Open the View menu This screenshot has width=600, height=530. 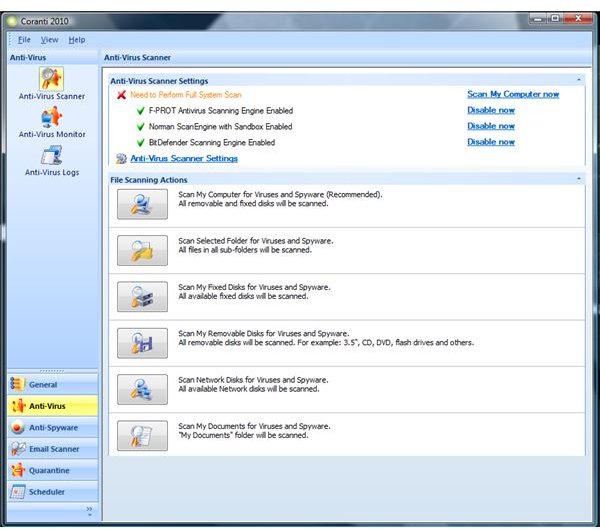click(50, 40)
